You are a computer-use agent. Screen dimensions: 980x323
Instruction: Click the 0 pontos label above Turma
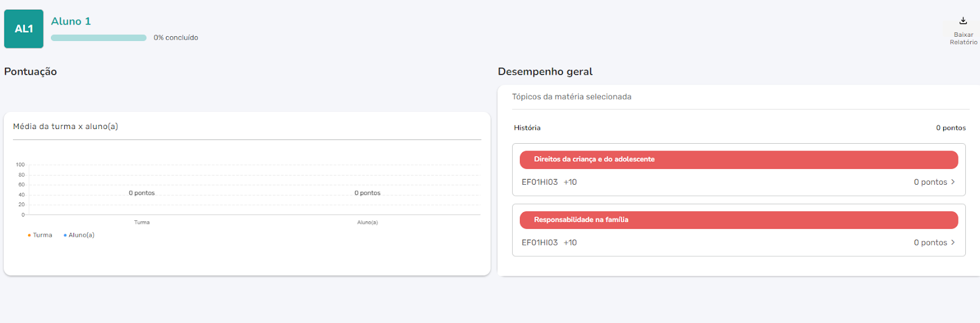click(x=141, y=193)
